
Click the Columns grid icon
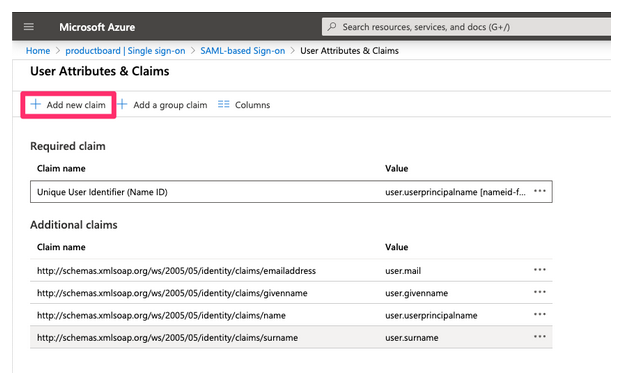click(223, 105)
